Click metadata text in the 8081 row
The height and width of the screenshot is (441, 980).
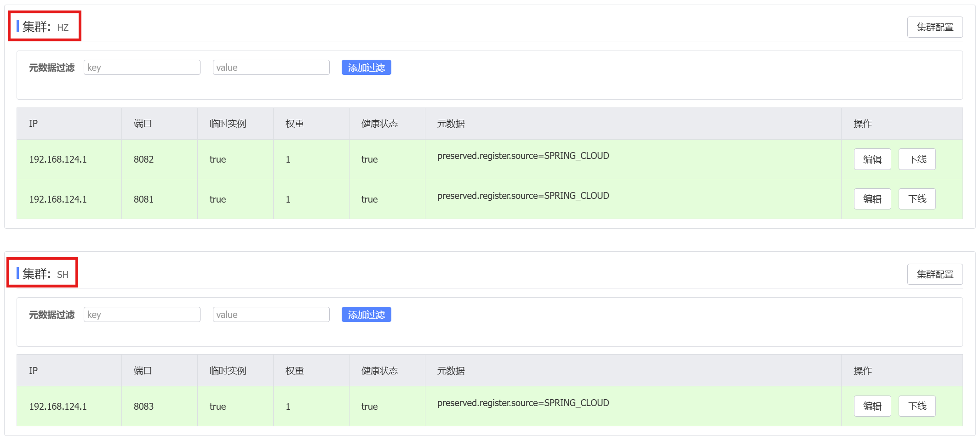point(523,196)
